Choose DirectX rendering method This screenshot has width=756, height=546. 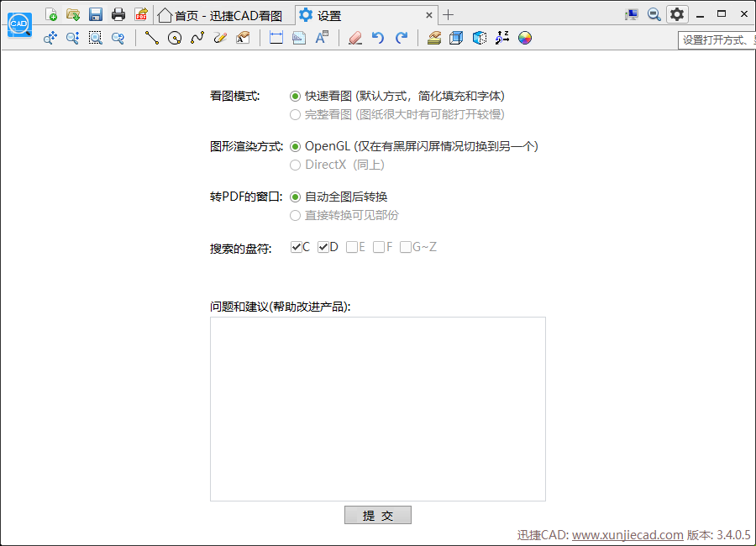pos(295,165)
